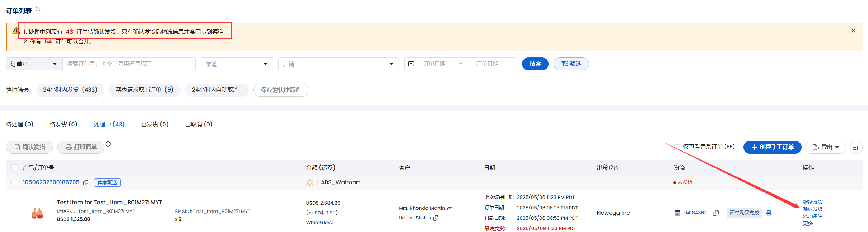Expand the 渠道 channel dropdown
This screenshot has height=232, width=868.
[x=237, y=64]
